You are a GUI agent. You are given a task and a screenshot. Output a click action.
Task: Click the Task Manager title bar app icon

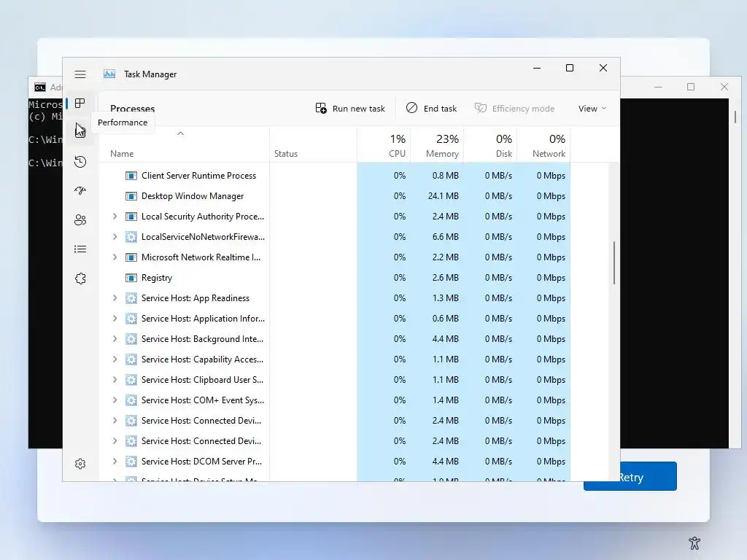[109, 74]
